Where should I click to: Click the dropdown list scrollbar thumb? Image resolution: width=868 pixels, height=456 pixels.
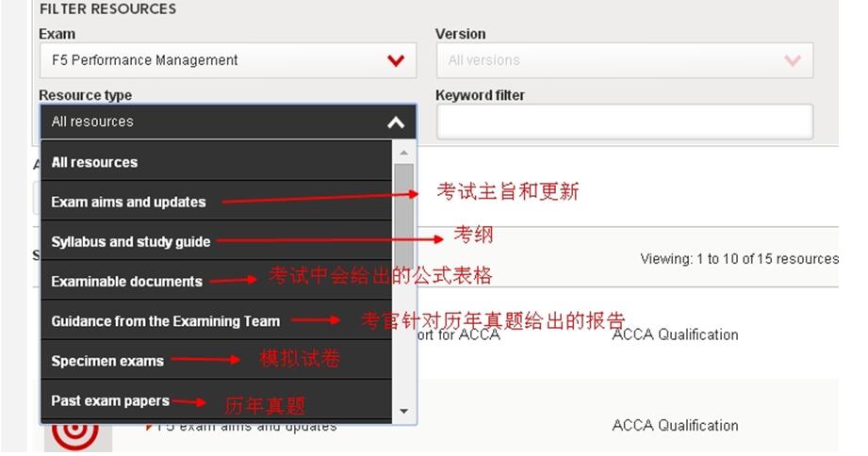pyautogui.click(x=404, y=216)
